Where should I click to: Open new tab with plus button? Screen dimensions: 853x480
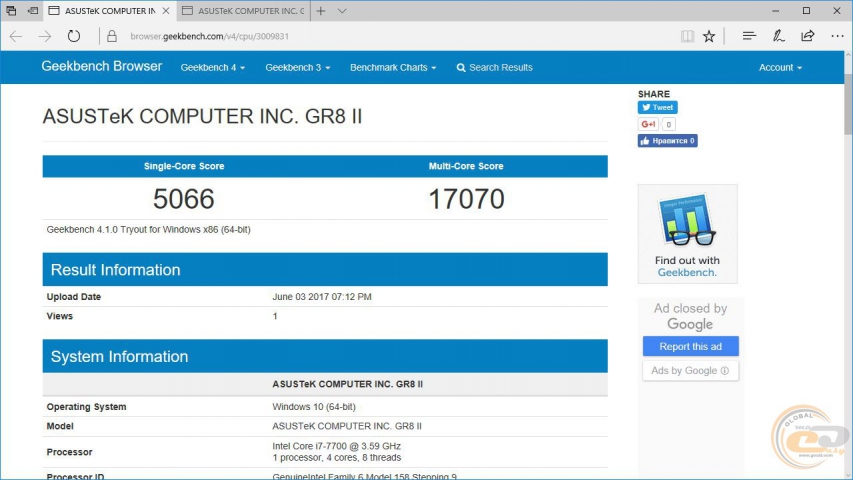(x=320, y=11)
